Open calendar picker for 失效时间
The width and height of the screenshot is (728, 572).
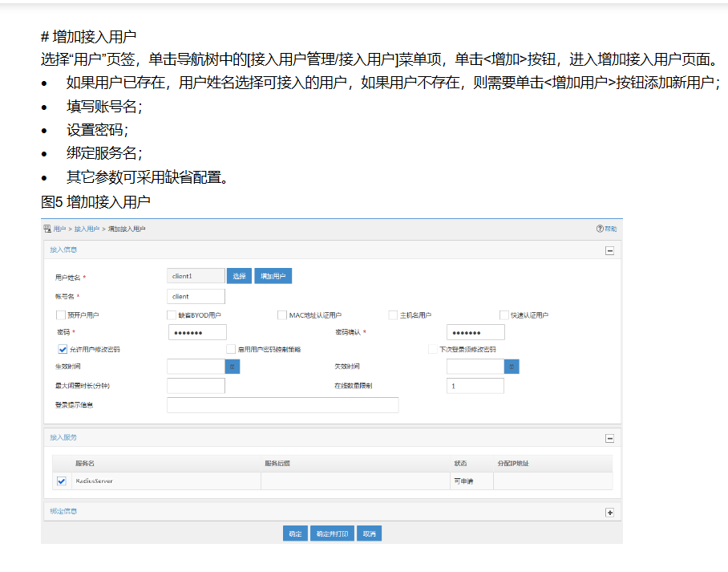512,367
